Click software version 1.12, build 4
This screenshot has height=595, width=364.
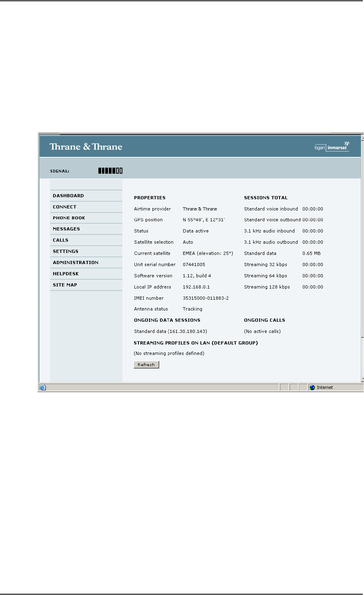click(197, 276)
